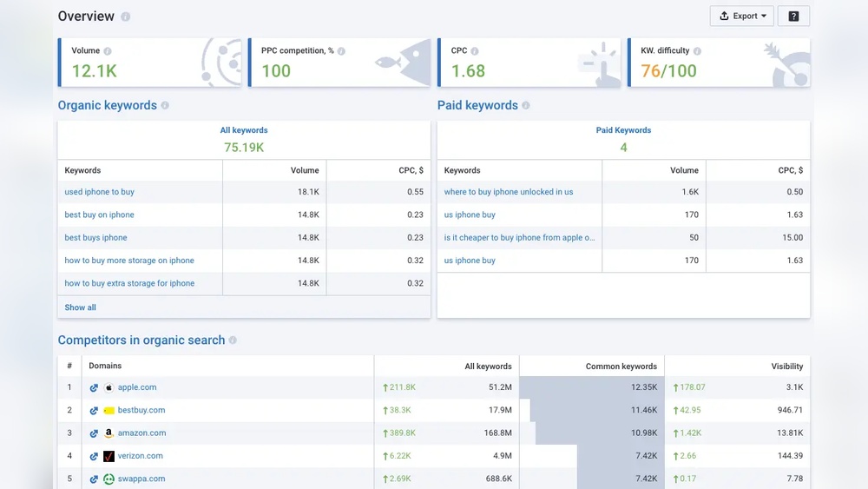Click the Amazon favicon
Image resolution: width=868 pixels, height=489 pixels.
click(x=109, y=433)
